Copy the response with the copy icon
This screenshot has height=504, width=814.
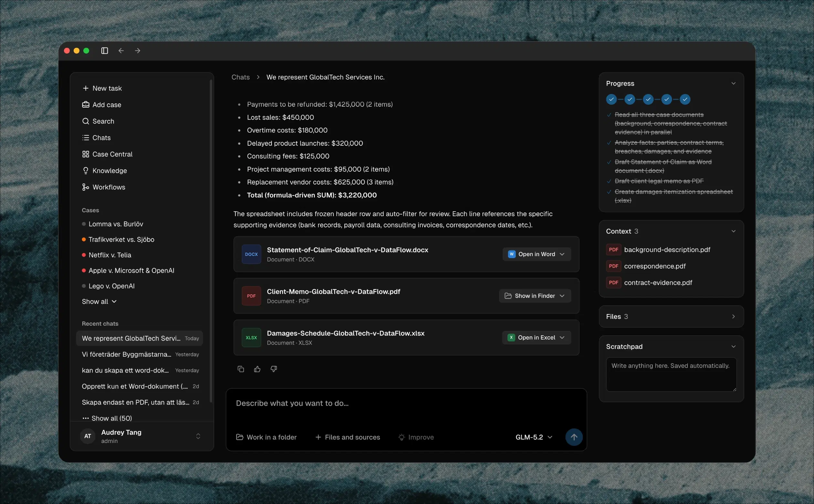(x=241, y=369)
